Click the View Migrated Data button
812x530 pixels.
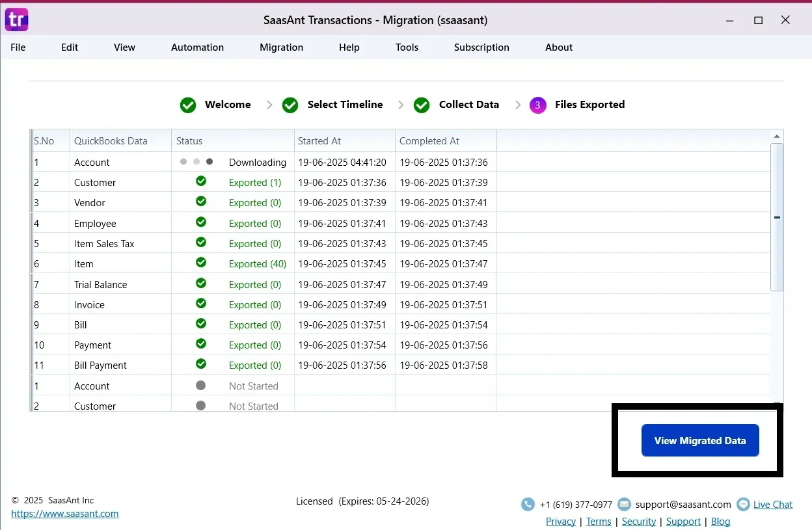click(700, 440)
